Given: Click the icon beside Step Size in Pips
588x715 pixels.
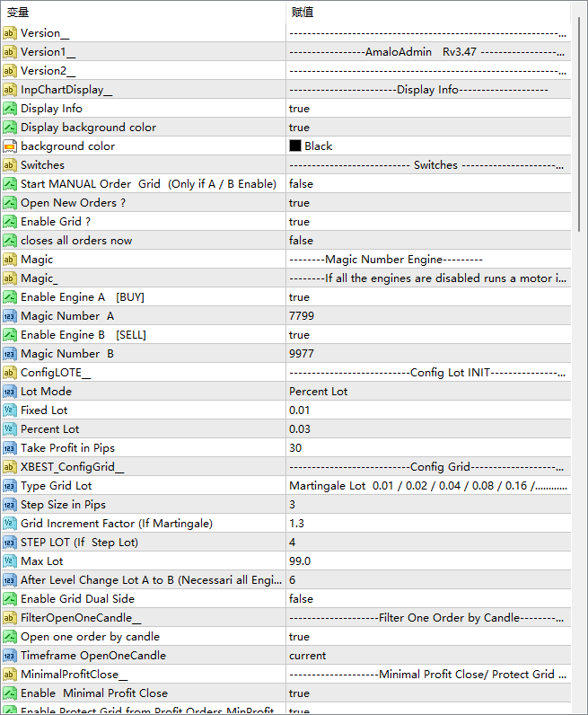Looking at the screenshot, I should coord(10,505).
